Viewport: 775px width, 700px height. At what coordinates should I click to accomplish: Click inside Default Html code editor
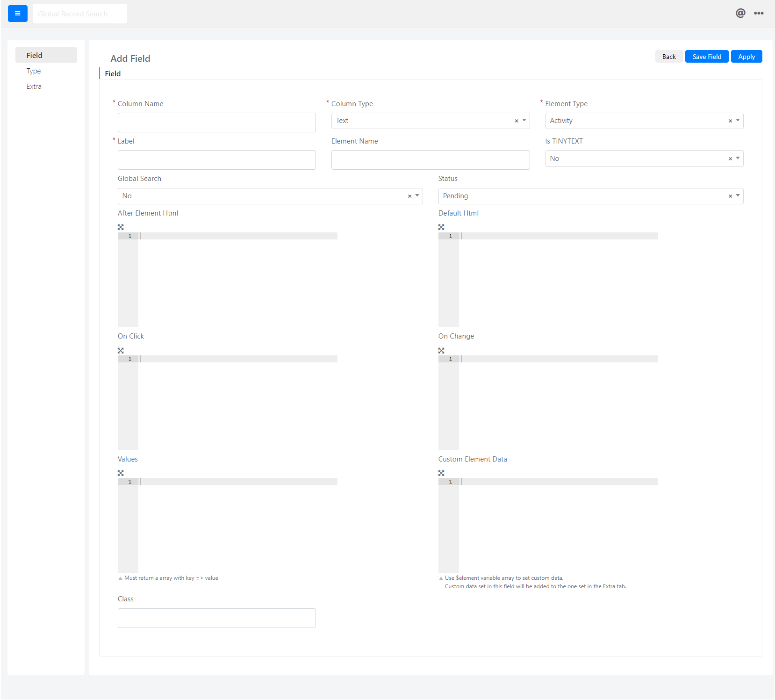(548, 280)
